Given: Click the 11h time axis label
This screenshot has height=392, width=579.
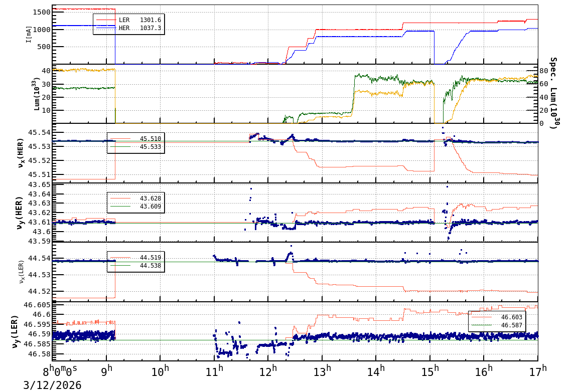Looking at the screenshot, I should coord(214,370).
